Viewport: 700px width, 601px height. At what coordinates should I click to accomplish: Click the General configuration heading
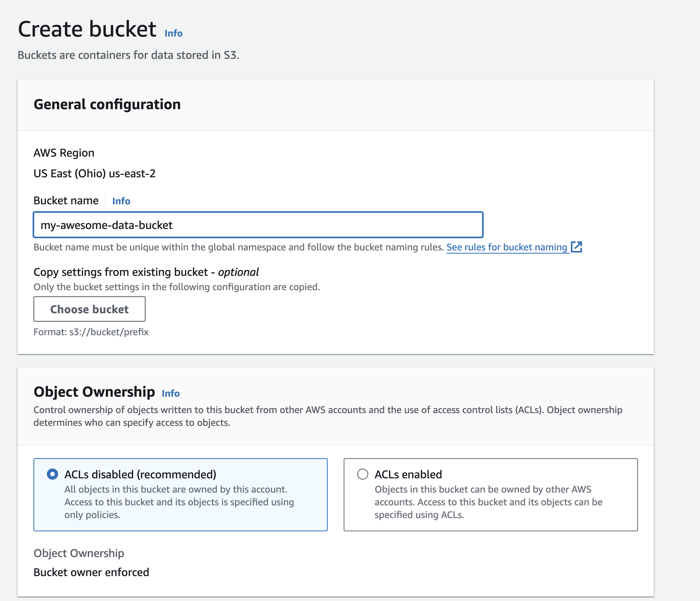[107, 104]
